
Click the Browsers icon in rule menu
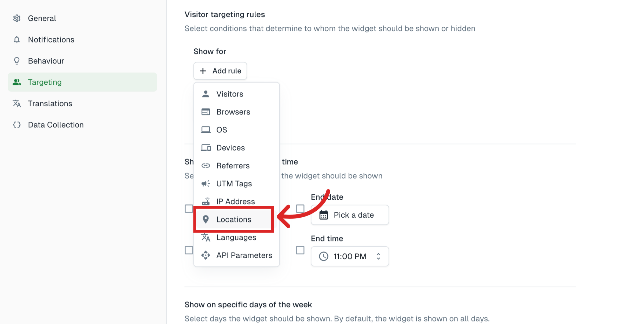(x=206, y=112)
